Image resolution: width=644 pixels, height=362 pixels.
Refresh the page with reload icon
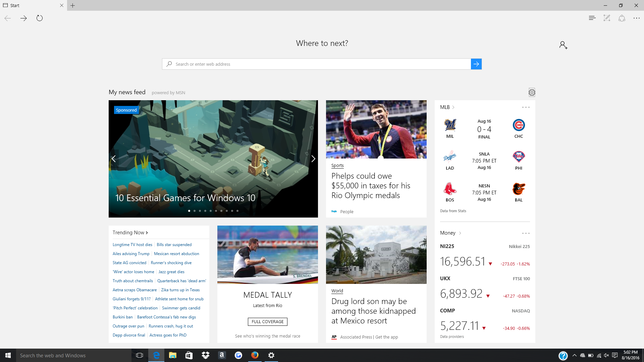tap(40, 18)
